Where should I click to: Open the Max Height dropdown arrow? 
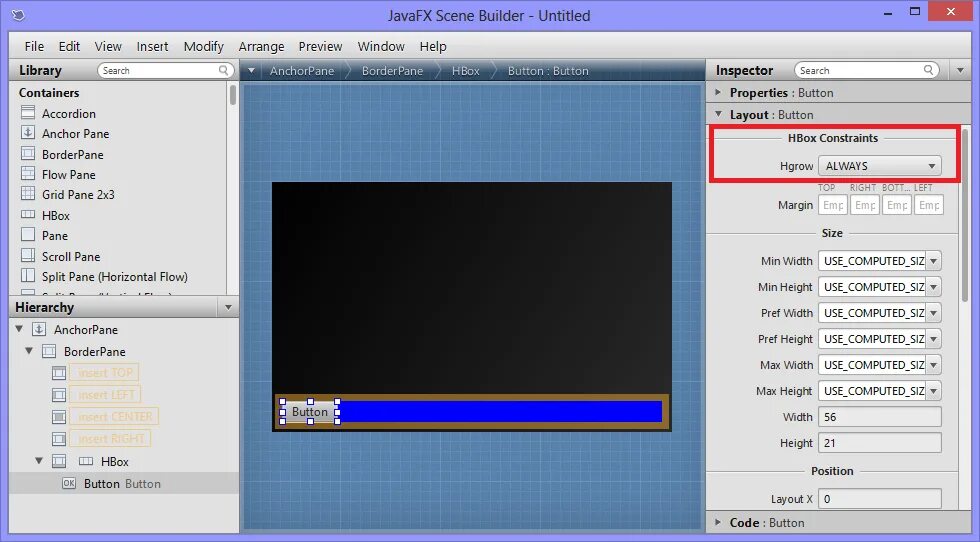[x=933, y=391]
